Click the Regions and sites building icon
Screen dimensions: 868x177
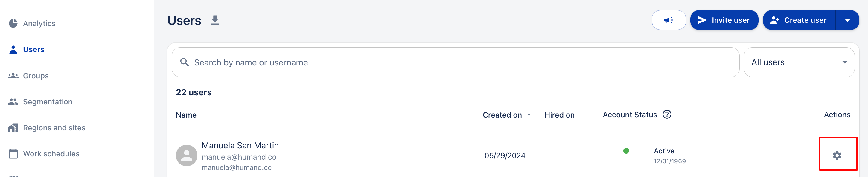click(x=13, y=128)
